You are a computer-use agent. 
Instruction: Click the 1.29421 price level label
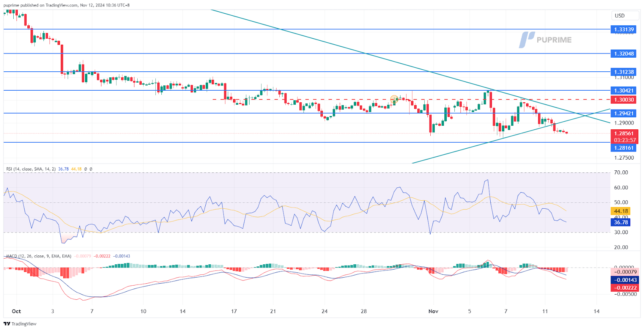point(623,114)
